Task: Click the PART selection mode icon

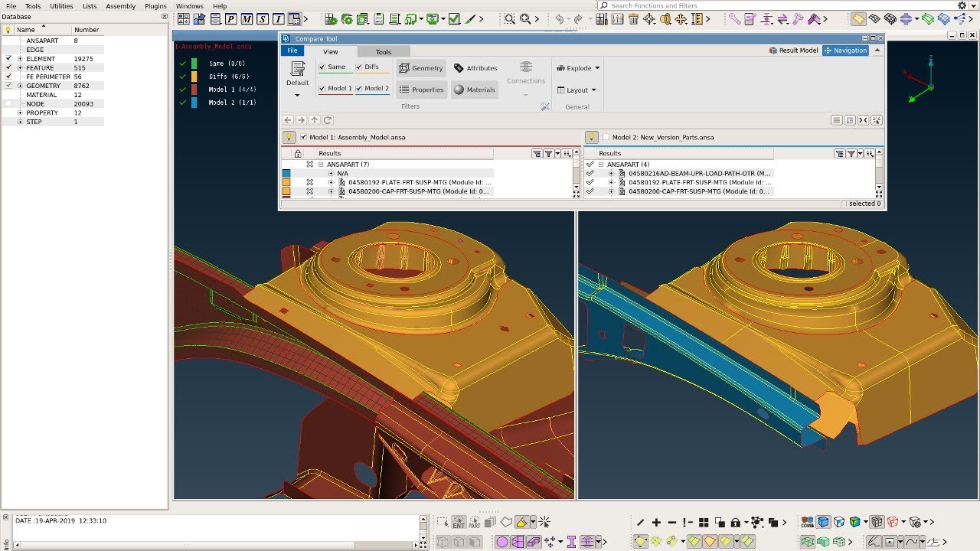Action: tap(475, 522)
